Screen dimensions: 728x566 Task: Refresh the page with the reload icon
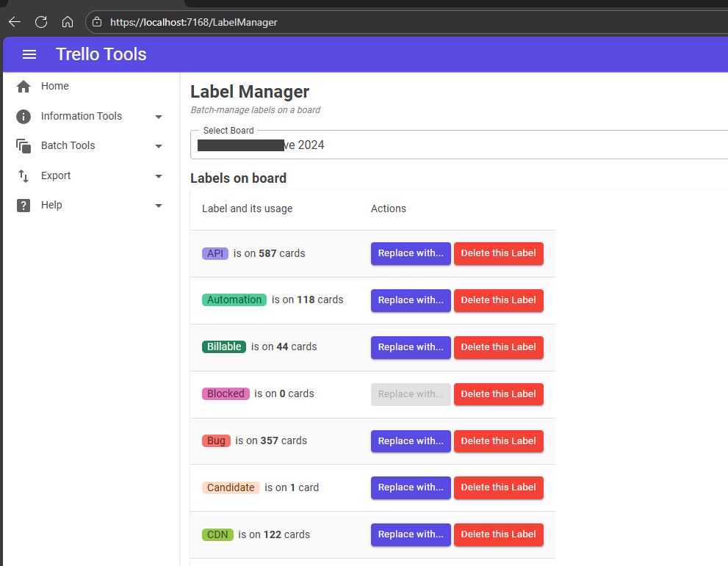[41, 22]
